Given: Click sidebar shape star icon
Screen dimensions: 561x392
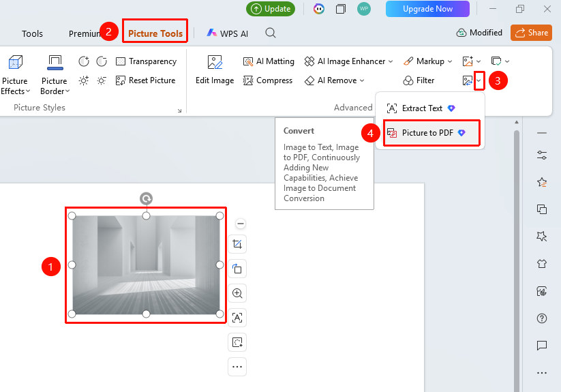Looking at the screenshot, I should [x=542, y=237].
